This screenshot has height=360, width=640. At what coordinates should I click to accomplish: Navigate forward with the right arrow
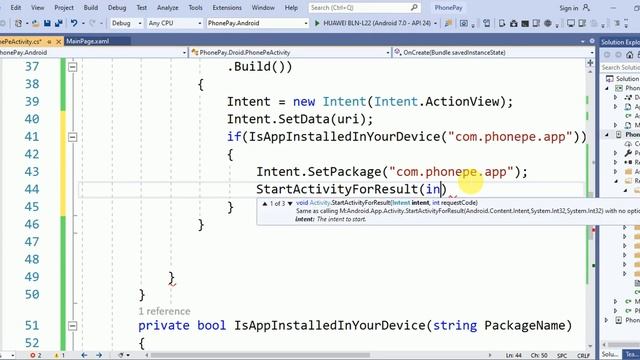99,356
